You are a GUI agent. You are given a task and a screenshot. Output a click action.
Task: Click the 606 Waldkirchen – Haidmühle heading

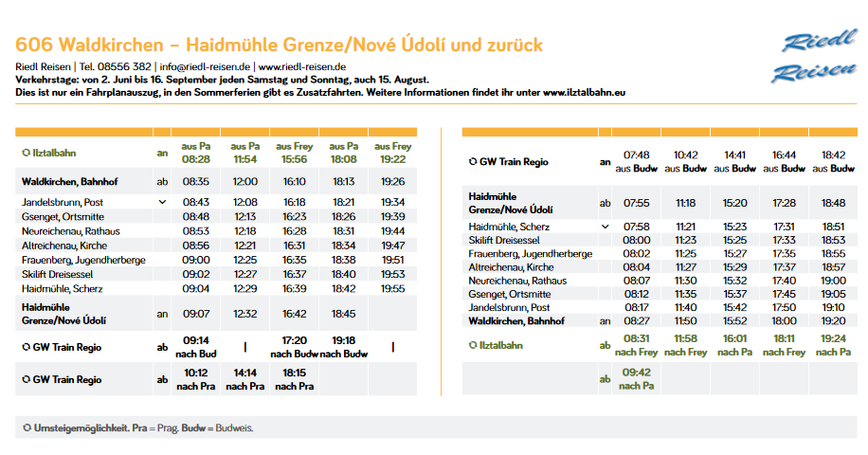(x=279, y=45)
